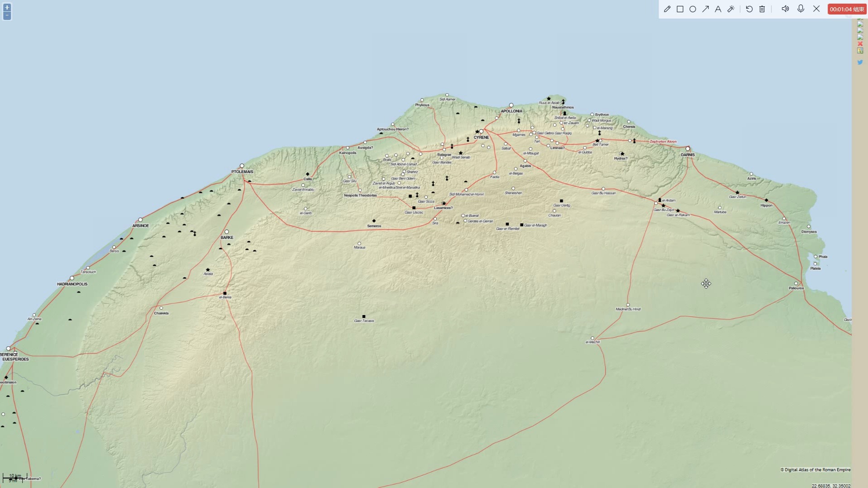
Task: Select the Martuba place label
Action: [720, 212]
